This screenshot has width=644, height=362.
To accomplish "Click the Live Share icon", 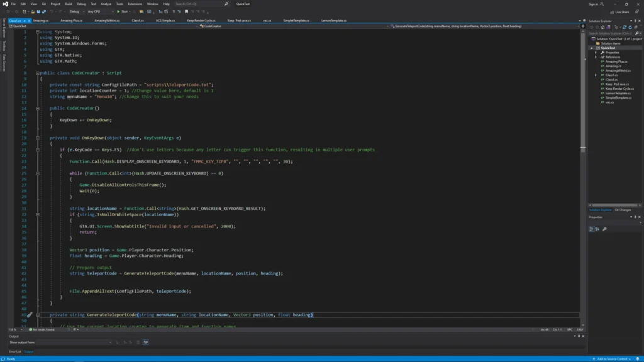I will coord(612,12).
